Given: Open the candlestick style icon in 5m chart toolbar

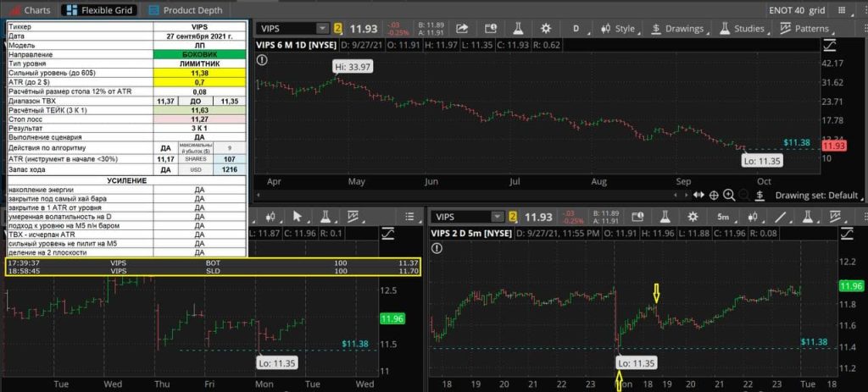Looking at the screenshot, I should coord(753,217).
